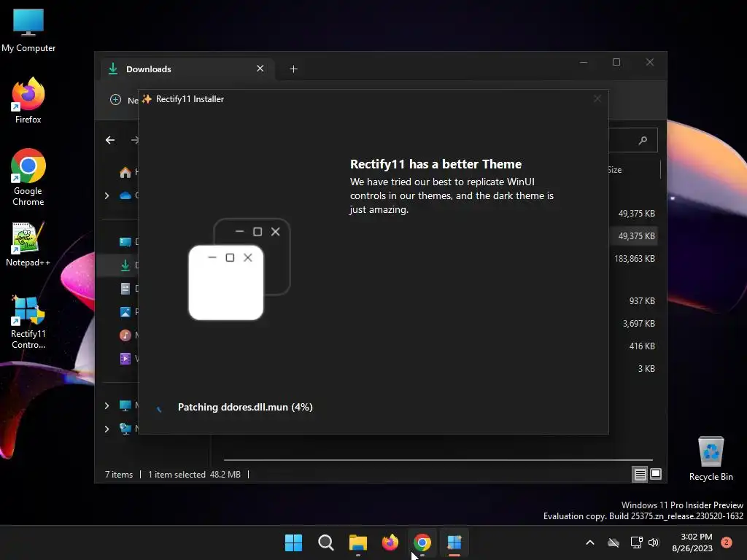Go back in File Explorer navigation

click(x=110, y=140)
